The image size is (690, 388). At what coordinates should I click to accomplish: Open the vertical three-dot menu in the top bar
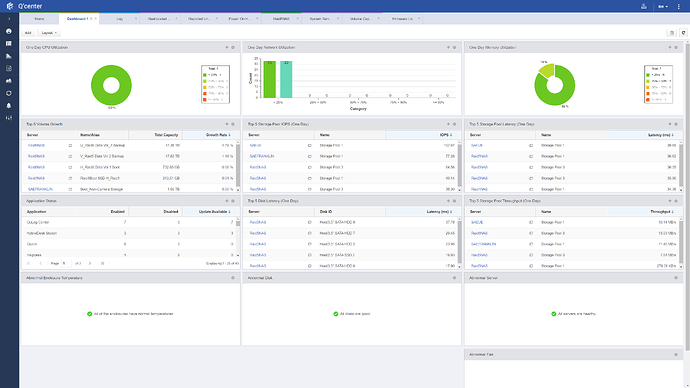(679, 6)
